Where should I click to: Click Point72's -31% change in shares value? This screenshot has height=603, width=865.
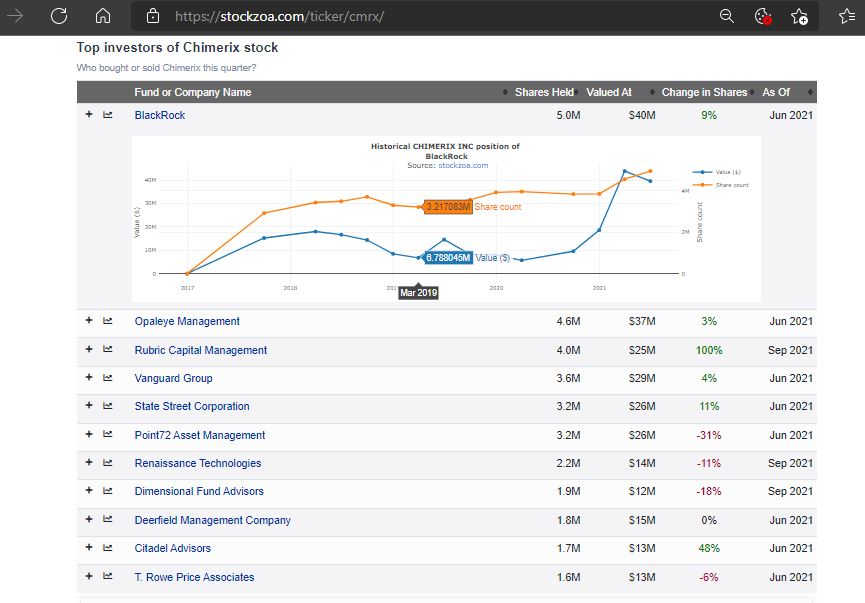tap(709, 435)
